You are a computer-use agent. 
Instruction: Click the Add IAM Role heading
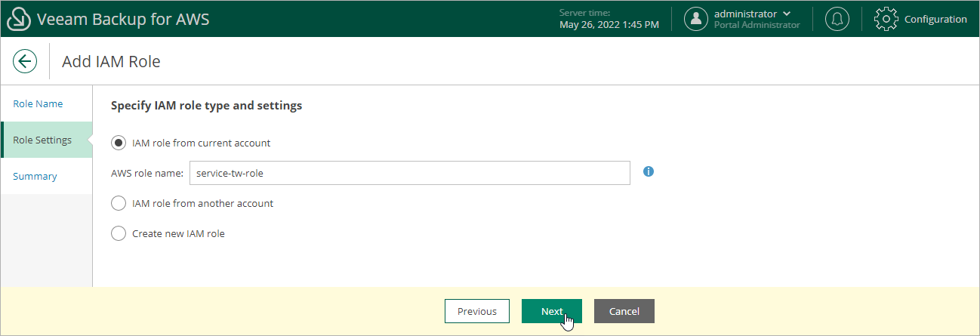(111, 62)
